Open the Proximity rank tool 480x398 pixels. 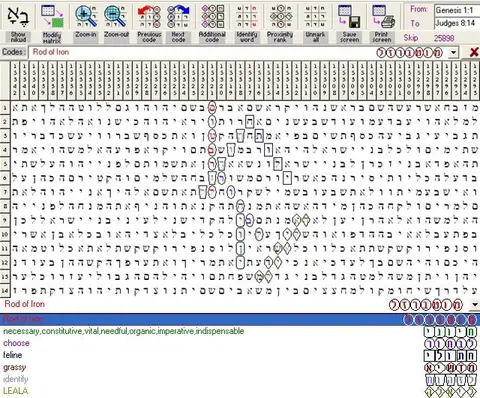coord(281,16)
